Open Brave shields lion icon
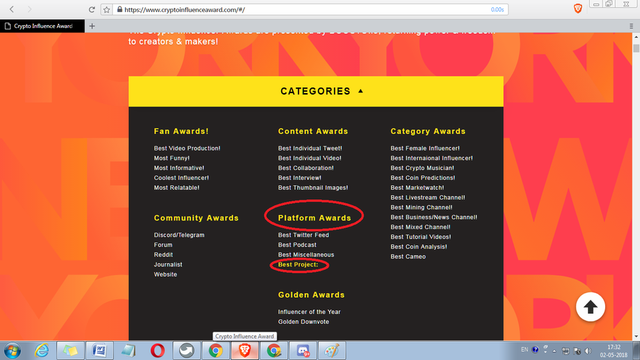Image resolution: width=640 pixels, height=360 pixels. [x=578, y=8]
